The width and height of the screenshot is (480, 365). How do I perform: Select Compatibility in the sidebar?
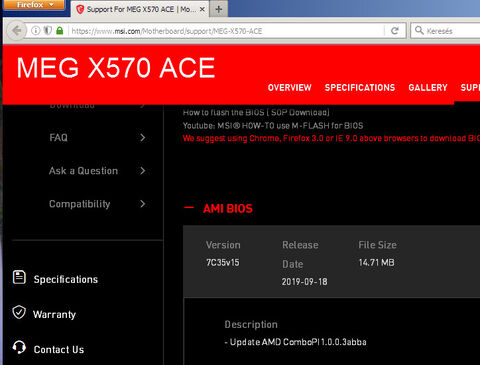click(79, 204)
